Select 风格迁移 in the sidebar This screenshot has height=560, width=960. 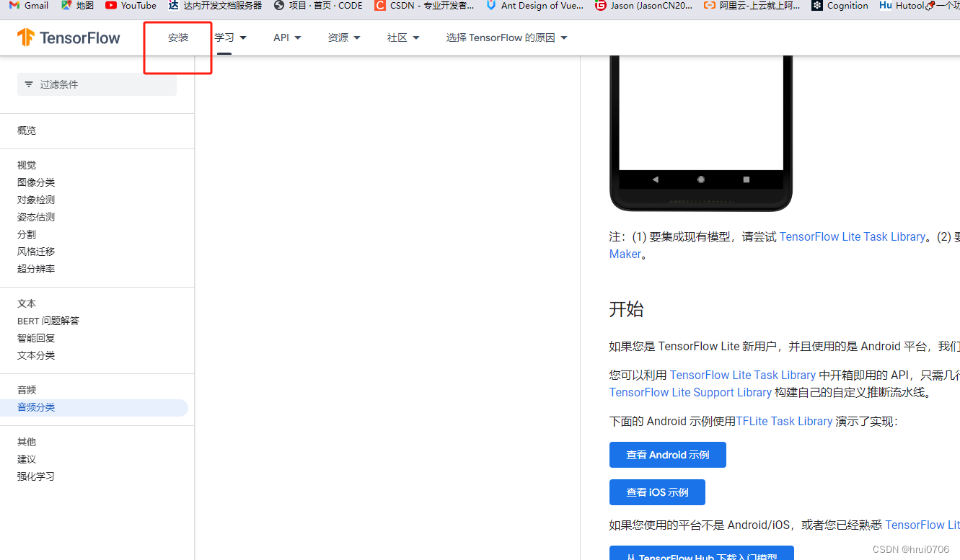click(x=36, y=252)
